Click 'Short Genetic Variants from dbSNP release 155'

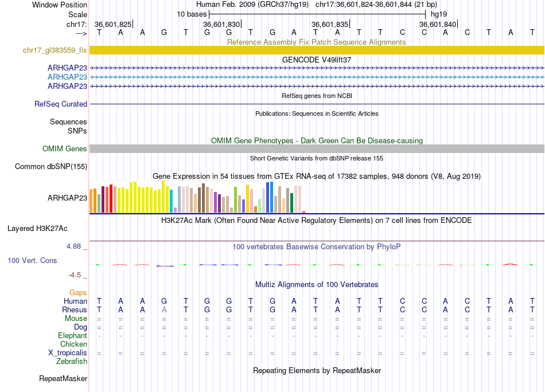pos(317,158)
